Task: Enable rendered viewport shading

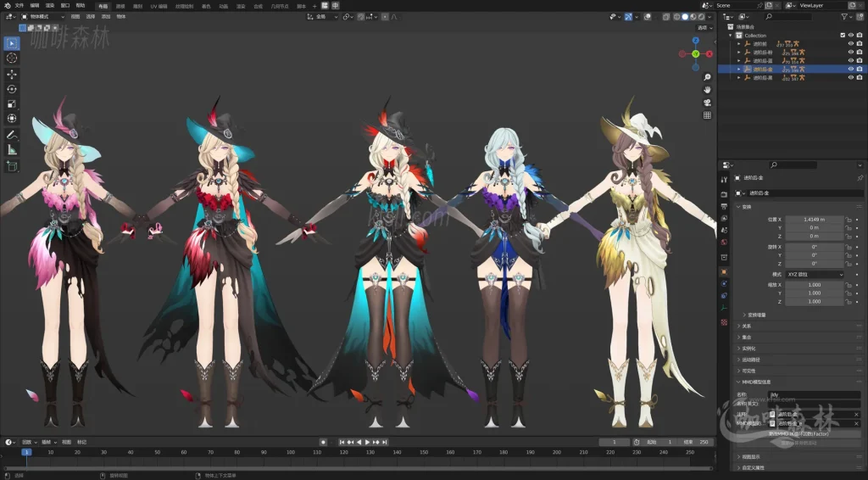Action: 701,17
